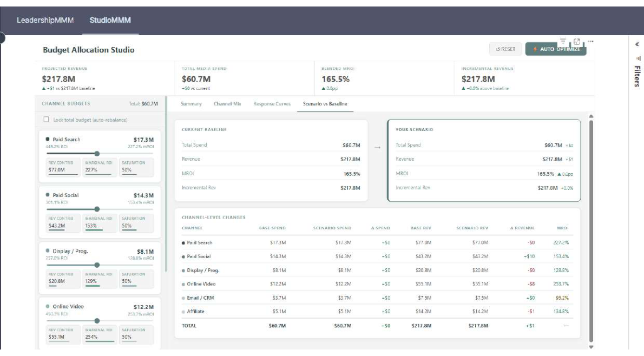Enable Lock total budget checkbox
644x356 pixels.
[x=46, y=120]
